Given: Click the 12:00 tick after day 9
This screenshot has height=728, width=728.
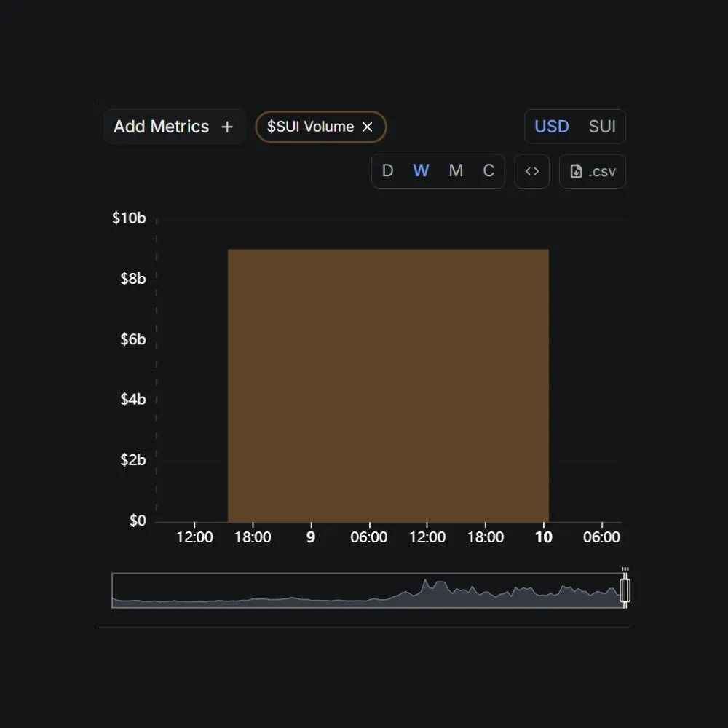Looking at the screenshot, I should tap(427, 537).
